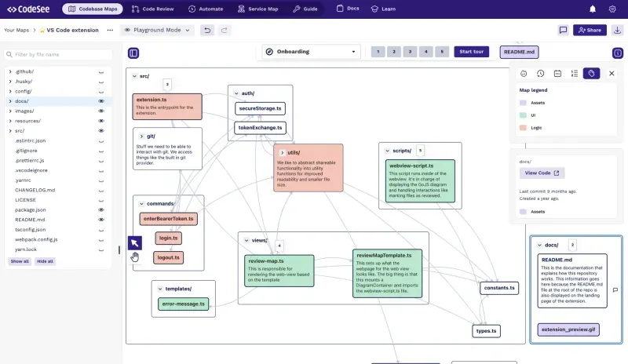Open the Onboarding tour dropdown
Viewport: 628px width, 364px height.
[311, 52]
